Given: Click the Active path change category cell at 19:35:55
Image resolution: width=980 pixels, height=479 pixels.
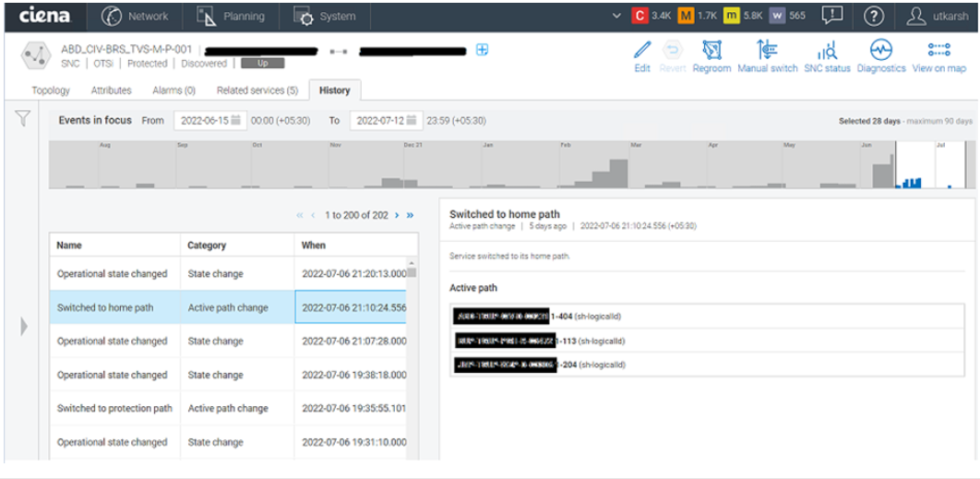Looking at the screenshot, I should point(237,408).
